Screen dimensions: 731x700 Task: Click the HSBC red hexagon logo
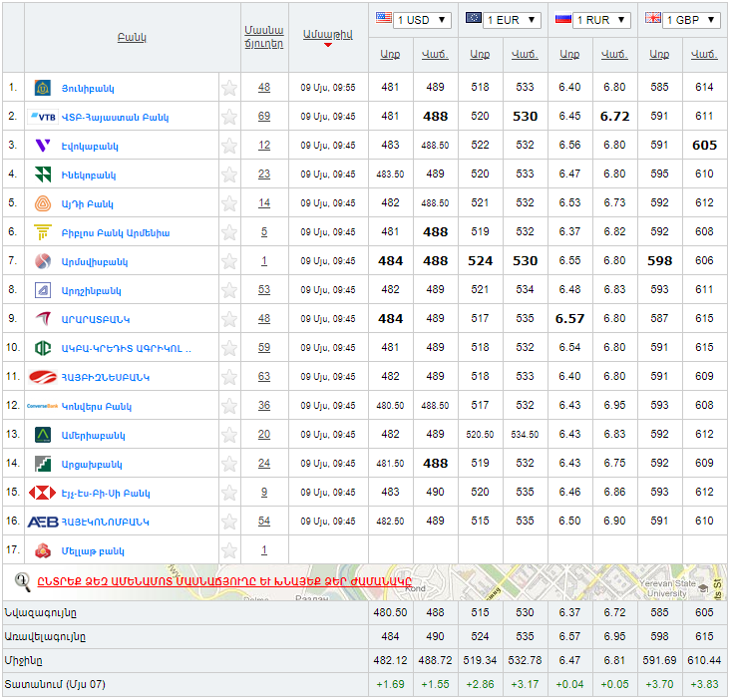[x=43, y=493]
